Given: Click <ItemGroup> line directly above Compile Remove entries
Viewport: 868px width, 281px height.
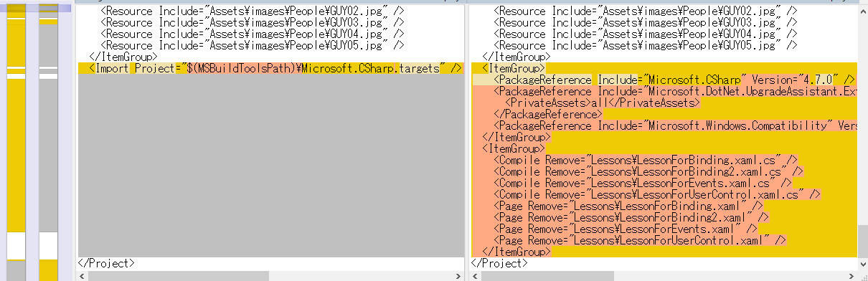Looking at the screenshot, I should 513,149.
